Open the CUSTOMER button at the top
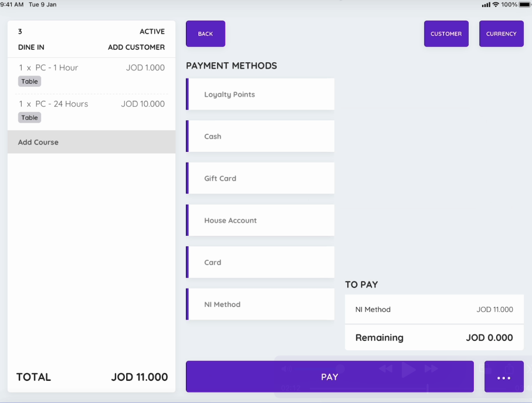 click(446, 33)
